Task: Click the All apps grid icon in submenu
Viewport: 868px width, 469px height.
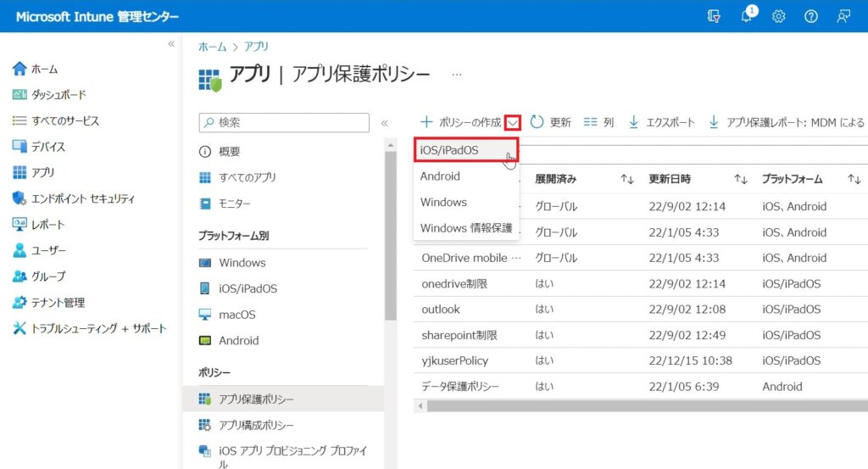Action: coord(205,177)
